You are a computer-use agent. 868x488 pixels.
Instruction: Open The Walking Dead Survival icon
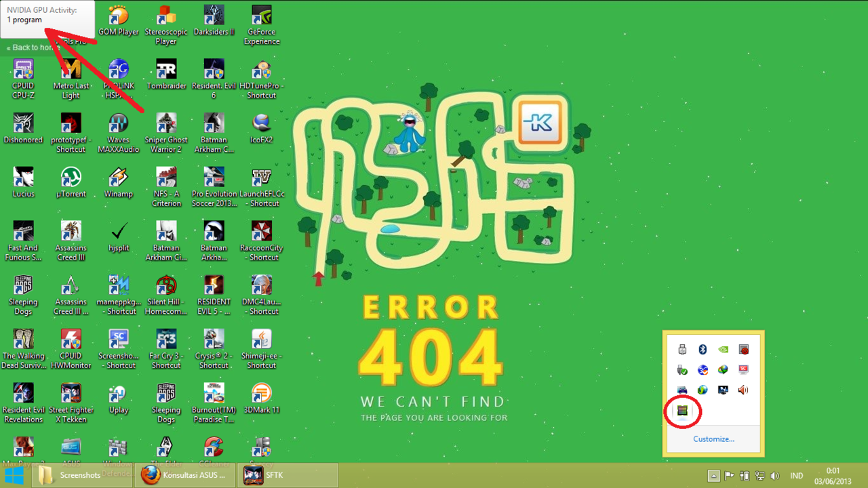(23, 348)
